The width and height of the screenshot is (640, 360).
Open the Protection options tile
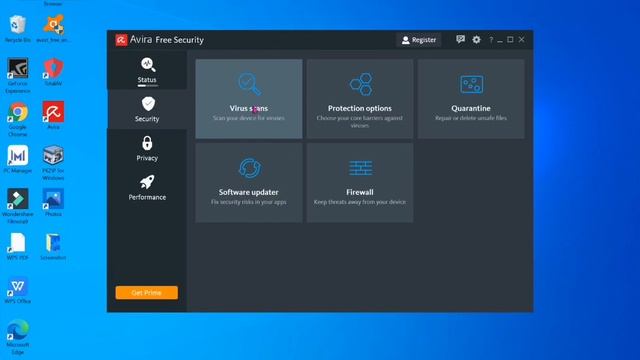[x=360, y=99]
